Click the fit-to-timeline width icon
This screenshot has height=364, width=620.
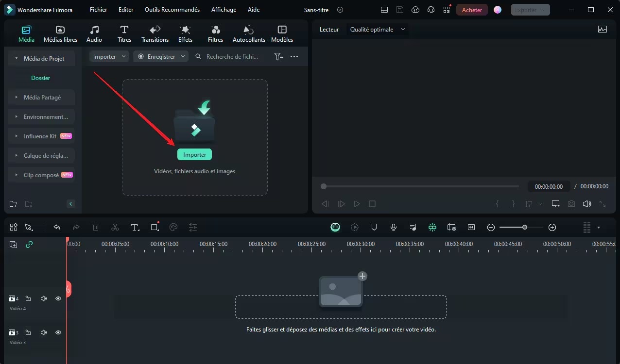(x=471, y=227)
